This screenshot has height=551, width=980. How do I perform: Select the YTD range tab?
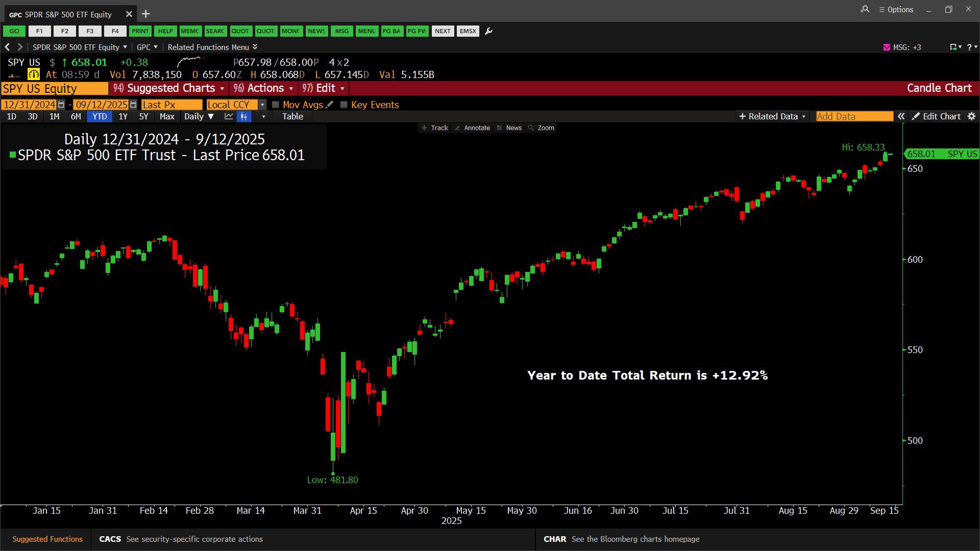100,116
